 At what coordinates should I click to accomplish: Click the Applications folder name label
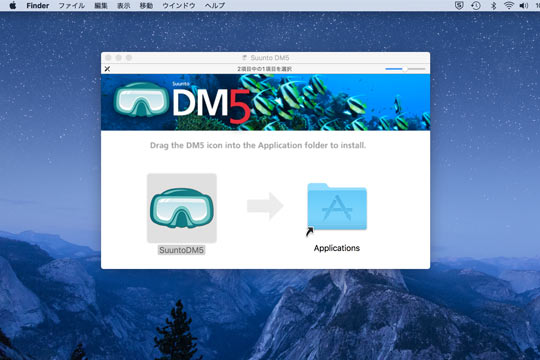click(336, 248)
